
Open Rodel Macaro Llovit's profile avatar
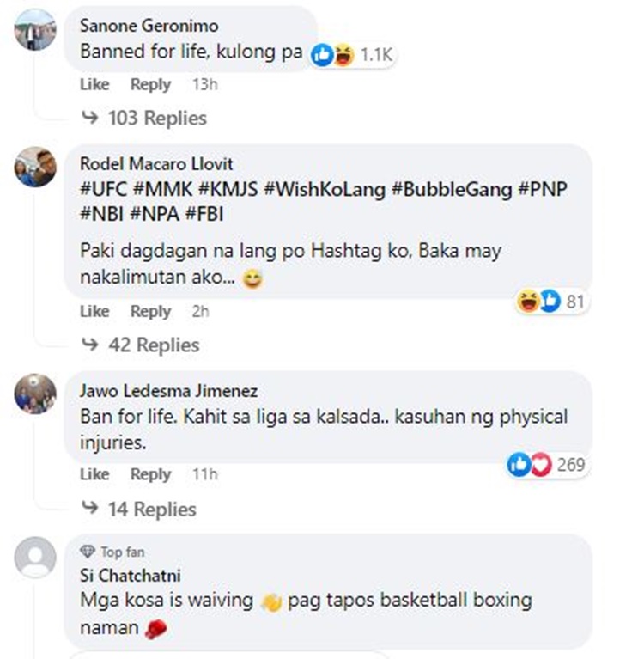(x=36, y=166)
